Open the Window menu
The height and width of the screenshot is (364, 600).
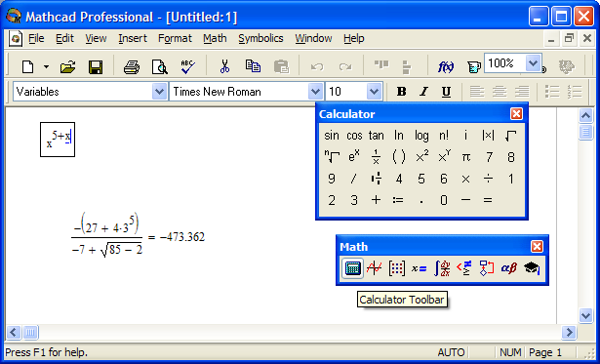[x=313, y=38]
